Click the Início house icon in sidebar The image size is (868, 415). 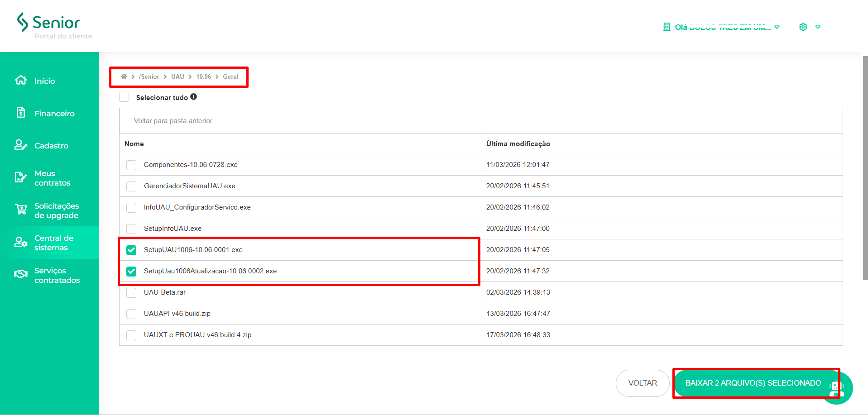(21, 80)
